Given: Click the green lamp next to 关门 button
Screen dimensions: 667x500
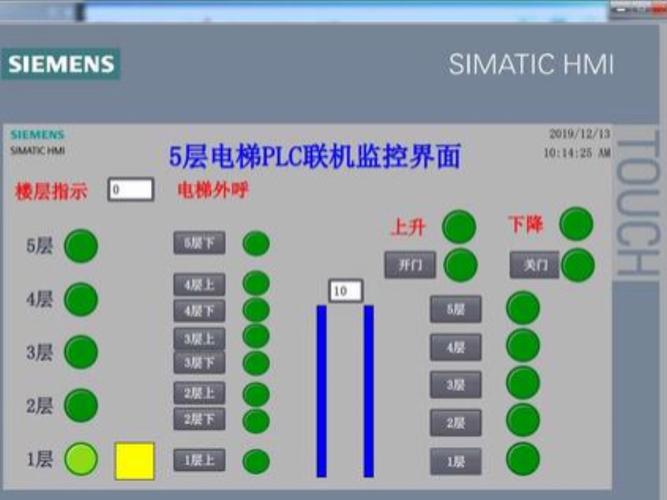Looking at the screenshot, I should click(577, 265).
